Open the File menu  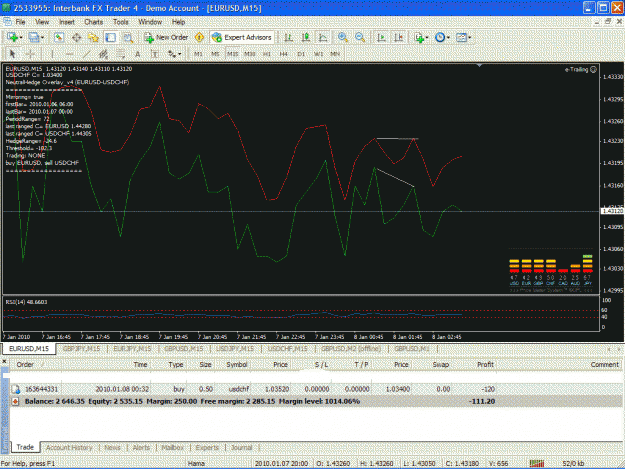[x=20, y=22]
